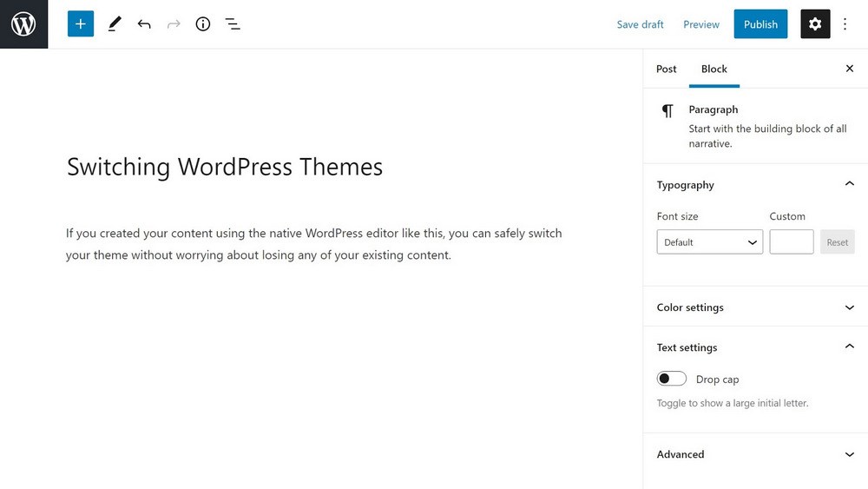This screenshot has width=868, height=489.
Task: Expand the Color settings panel
Action: pyautogui.click(x=755, y=307)
